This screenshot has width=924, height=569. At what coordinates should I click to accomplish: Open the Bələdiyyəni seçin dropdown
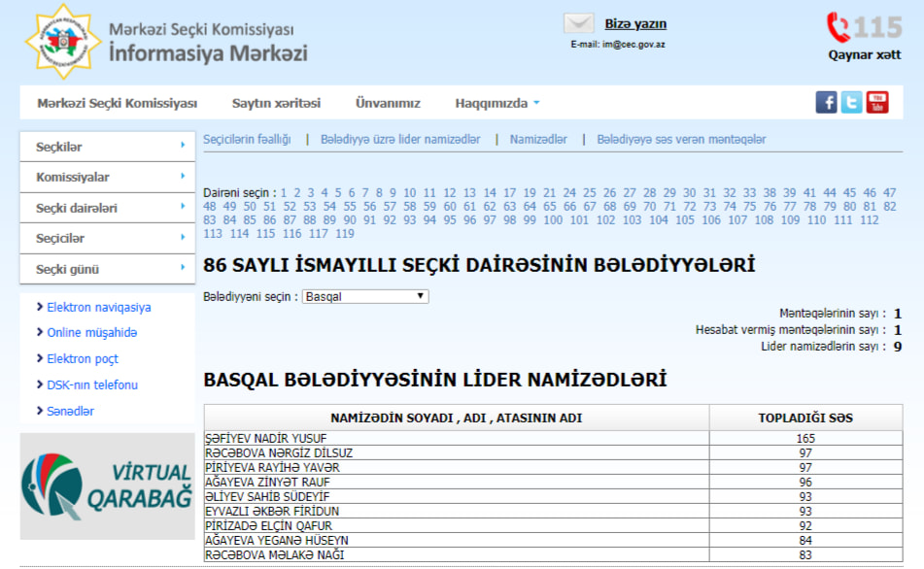click(x=365, y=296)
